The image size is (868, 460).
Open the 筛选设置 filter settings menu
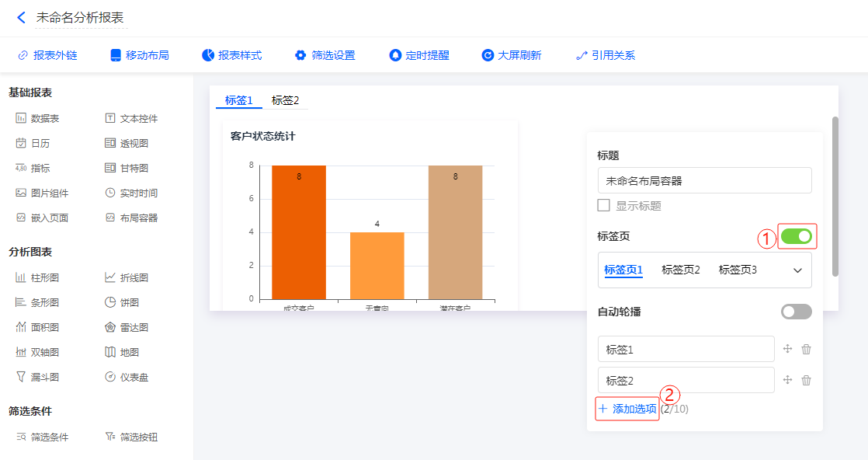tap(325, 55)
